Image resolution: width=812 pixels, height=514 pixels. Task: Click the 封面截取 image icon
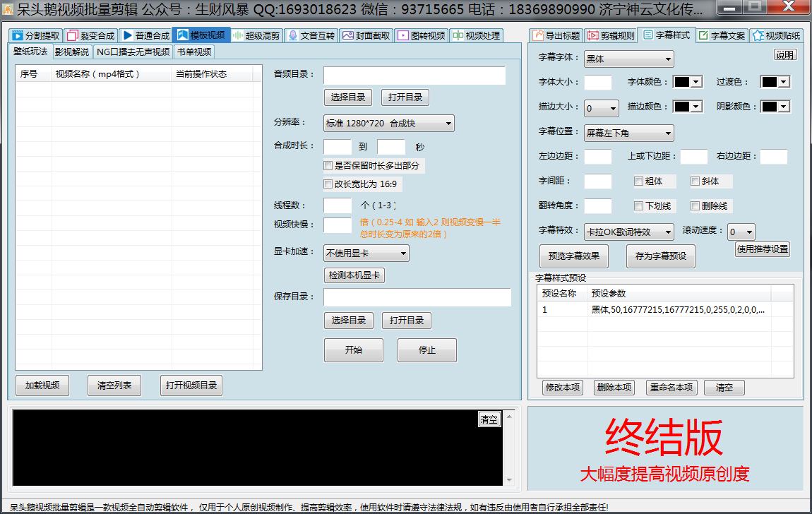click(x=347, y=35)
